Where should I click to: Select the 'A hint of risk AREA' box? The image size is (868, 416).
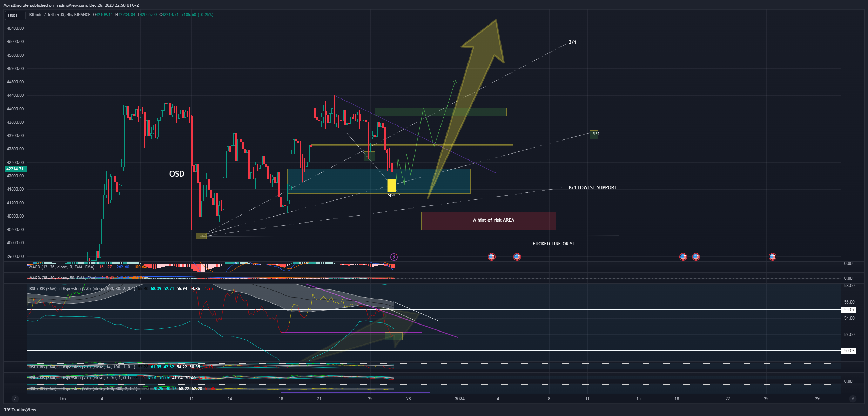488,220
